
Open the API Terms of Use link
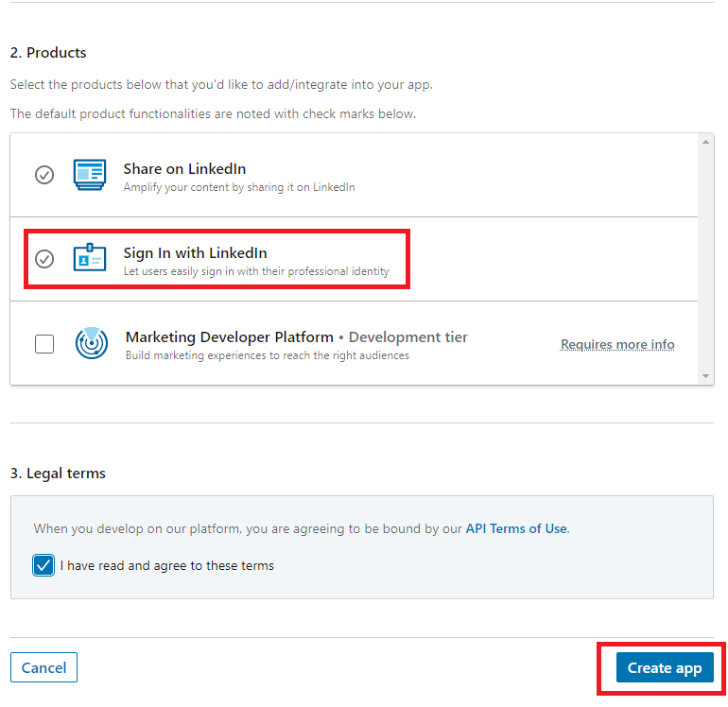point(516,528)
